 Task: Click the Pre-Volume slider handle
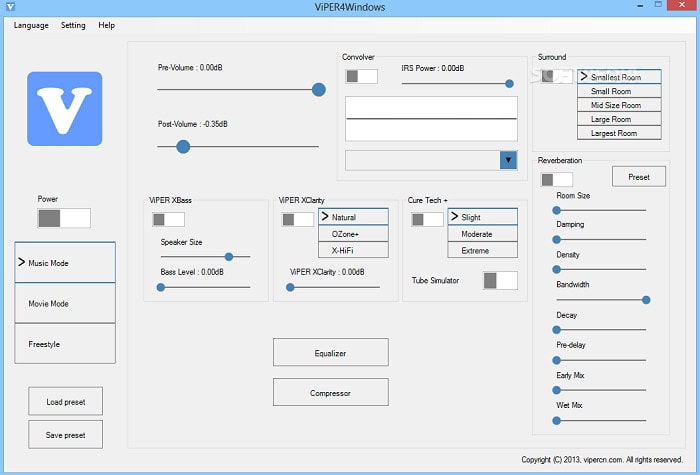tap(319, 90)
